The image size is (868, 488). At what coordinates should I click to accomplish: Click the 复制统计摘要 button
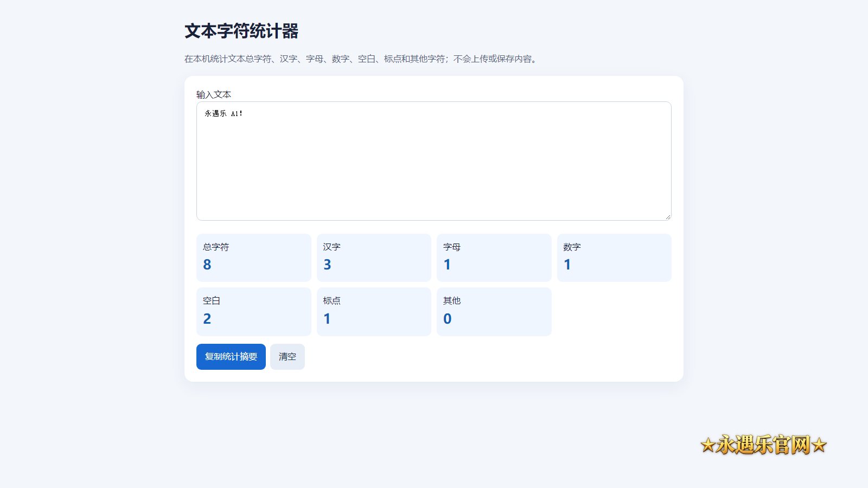coord(231,357)
